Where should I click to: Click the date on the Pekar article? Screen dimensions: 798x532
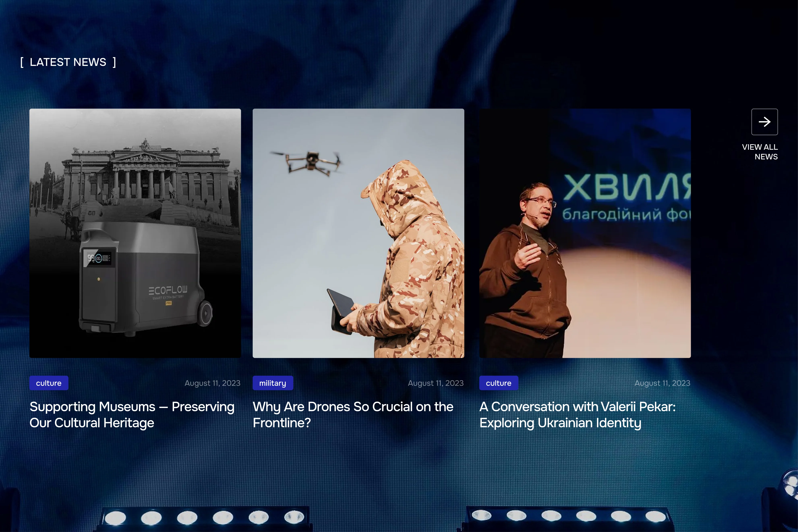pyautogui.click(x=662, y=383)
